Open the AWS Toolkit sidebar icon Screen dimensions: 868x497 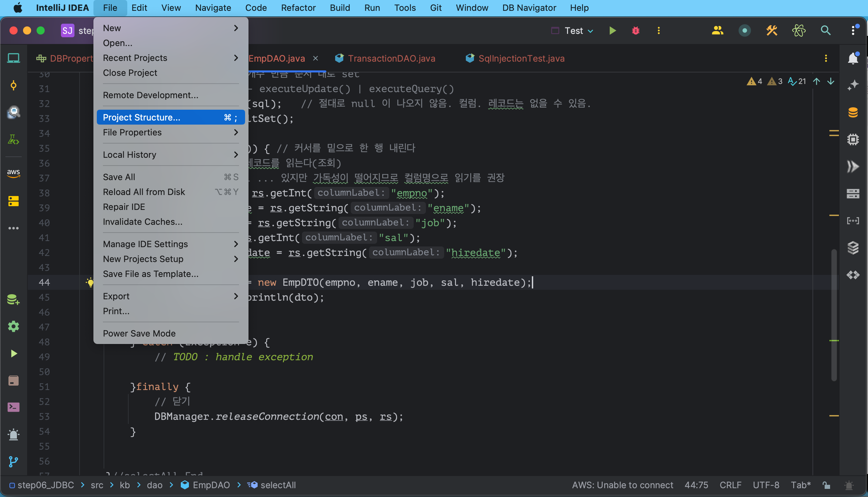coord(13,173)
